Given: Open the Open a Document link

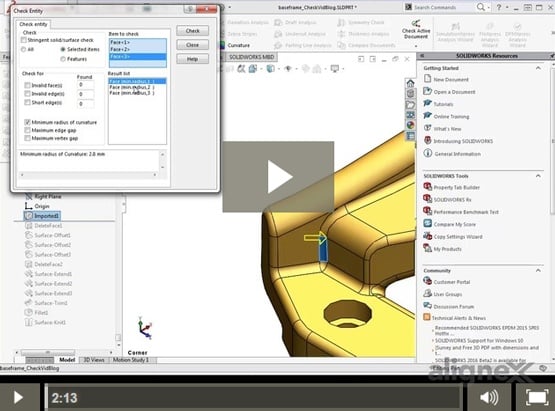Looking at the screenshot, I should 450,92.
